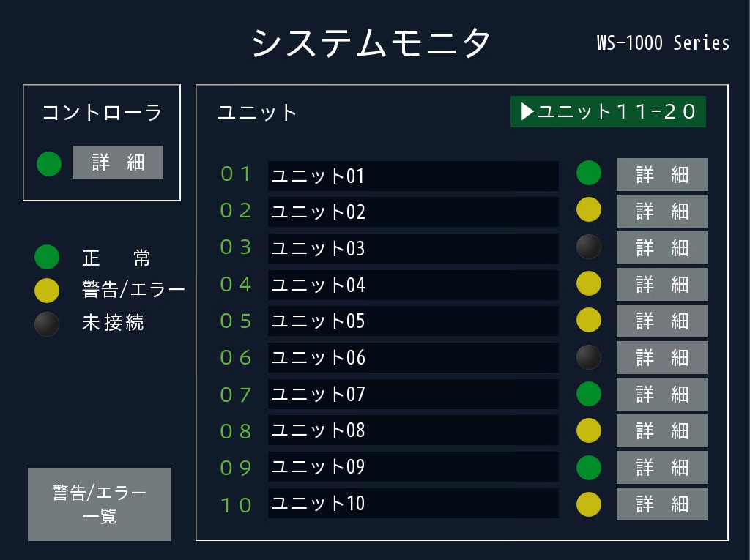The width and height of the screenshot is (750, 560).
Task: Click the yellow 警告/エラー legend circle
Action: point(47,291)
